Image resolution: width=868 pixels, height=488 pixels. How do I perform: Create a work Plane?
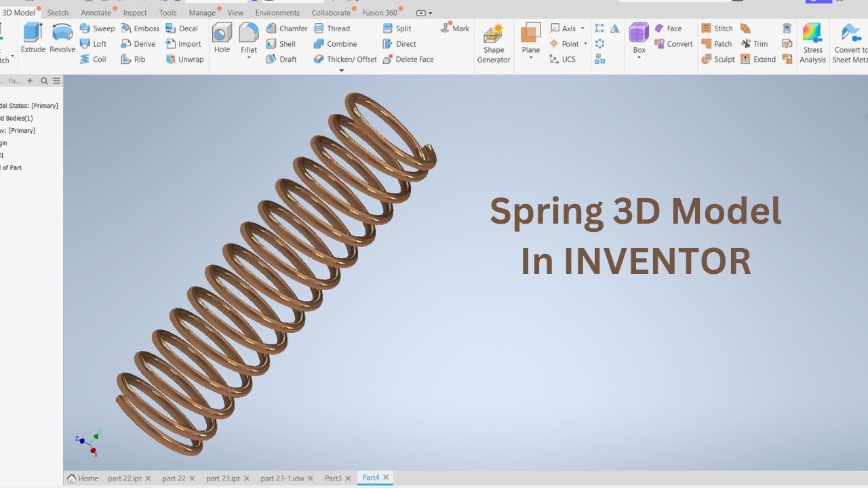pyautogui.click(x=531, y=38)
